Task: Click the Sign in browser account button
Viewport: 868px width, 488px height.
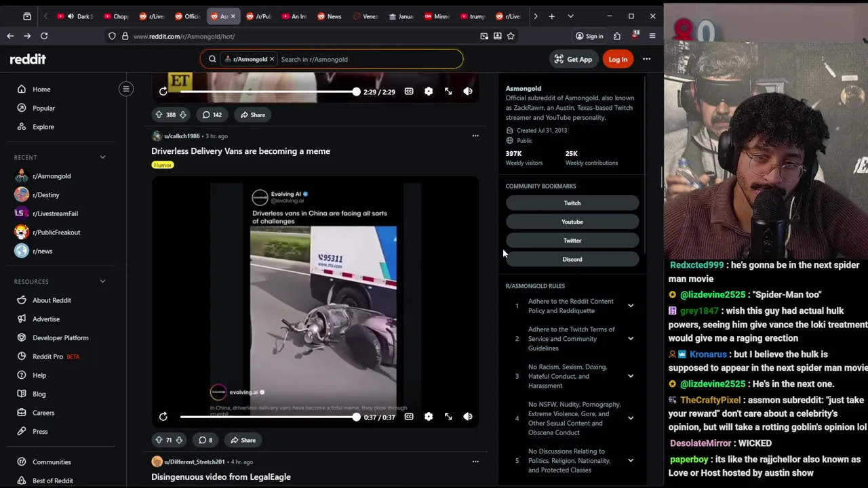Action: tap(589, 36)
